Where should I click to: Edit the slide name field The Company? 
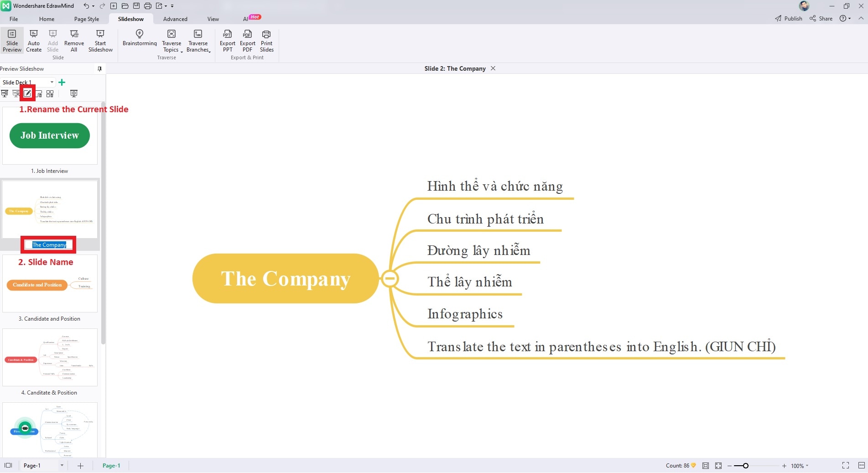(x=49, y=245)
